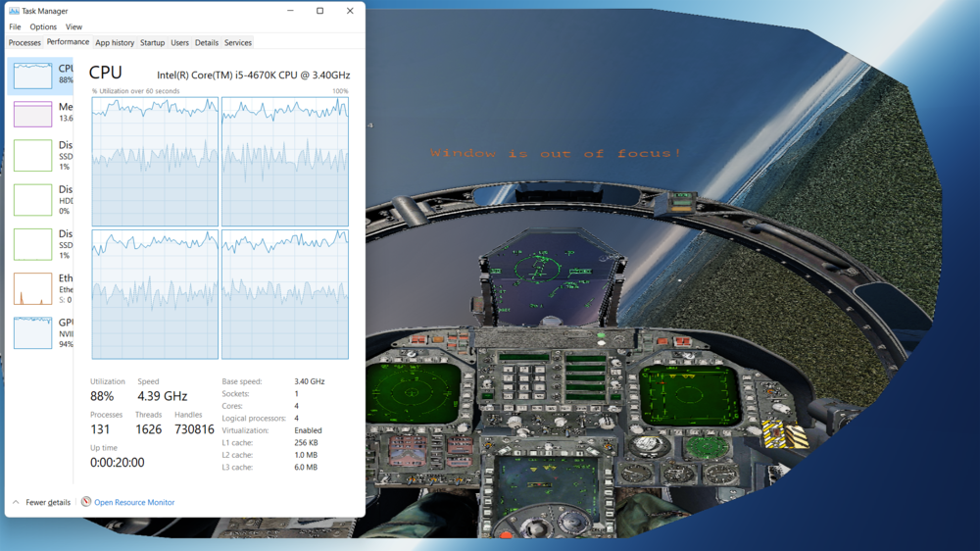Open the Services tab
Image resolution: width=980 pixels, height=551 pixels.
click(237, 42)
